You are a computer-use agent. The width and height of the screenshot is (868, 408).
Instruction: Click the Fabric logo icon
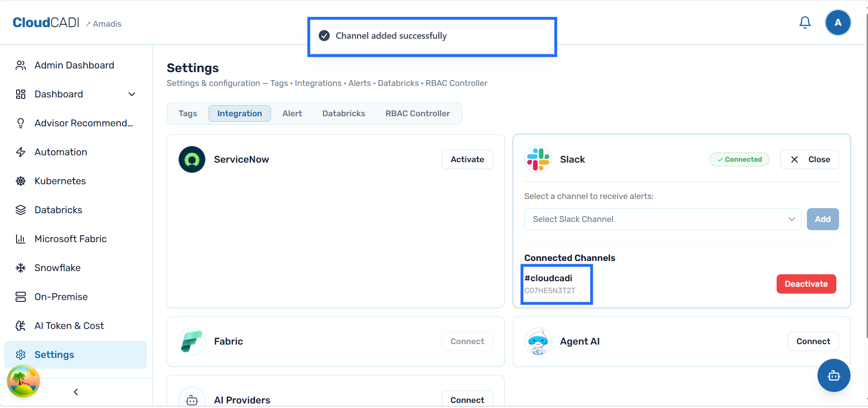pyautogui.click(x=192, y=341)
